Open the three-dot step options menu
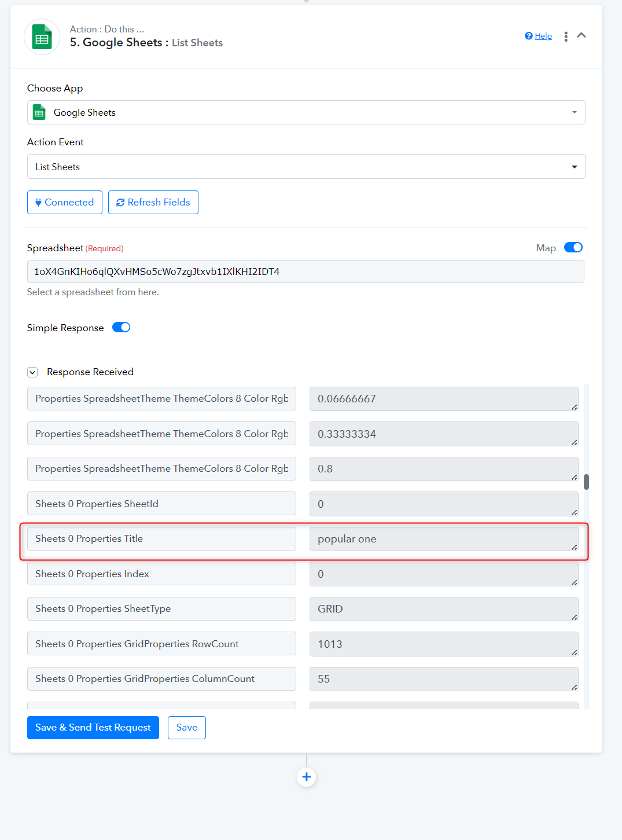The width and height of the screenshot is (622, 840). tap(565, 36)
